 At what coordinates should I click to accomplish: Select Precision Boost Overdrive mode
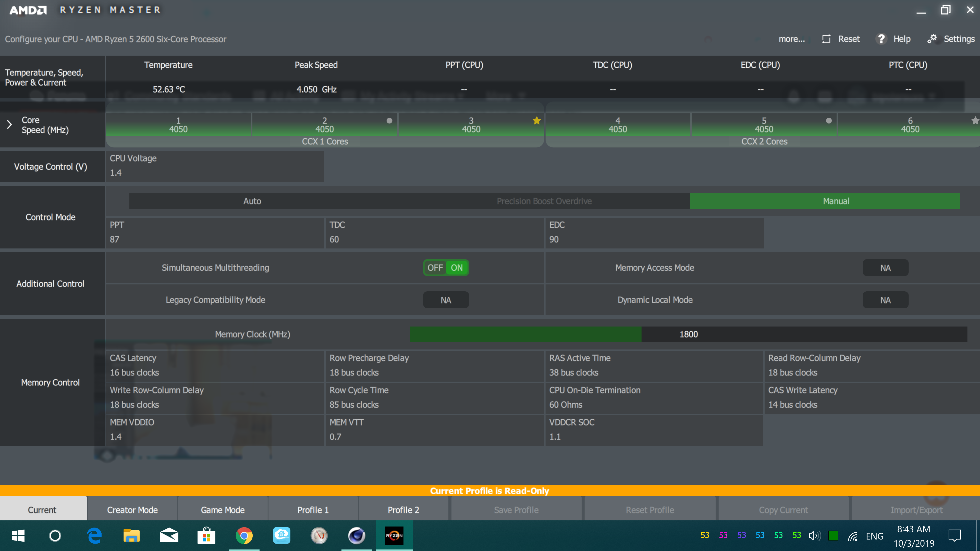544,201
